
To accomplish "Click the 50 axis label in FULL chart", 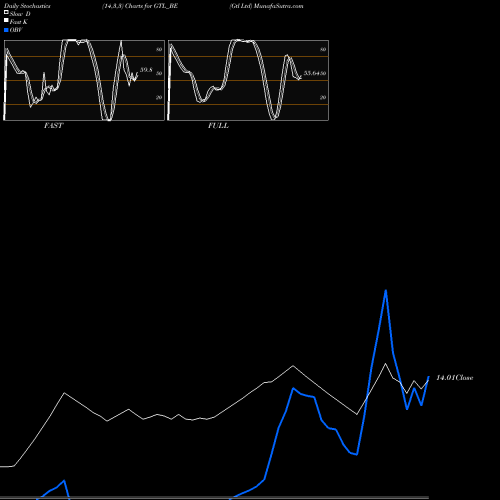I will point(323,73).
